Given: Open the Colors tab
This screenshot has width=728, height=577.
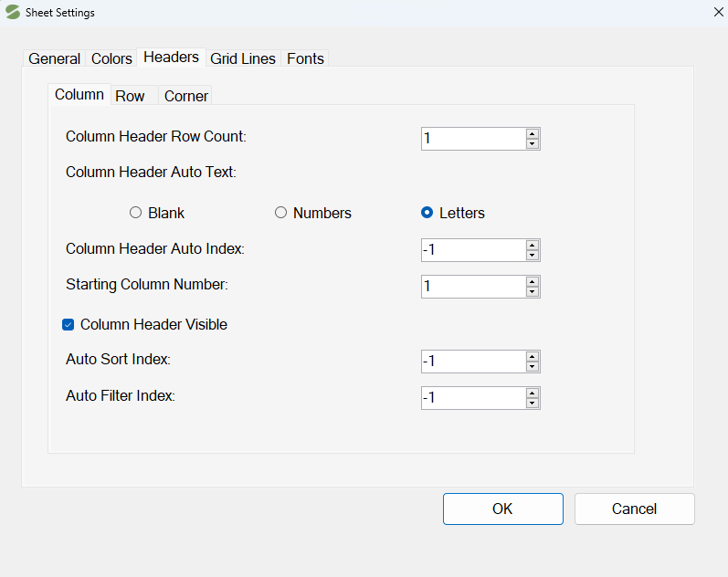Looking at the screenshot, I should (x=111, y=58).
